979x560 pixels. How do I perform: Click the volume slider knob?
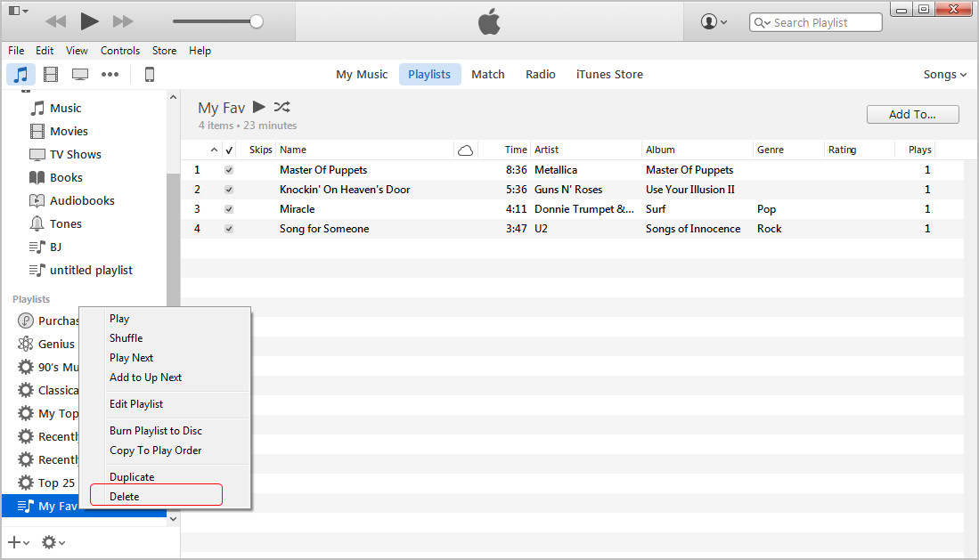[x=256, y=22]
